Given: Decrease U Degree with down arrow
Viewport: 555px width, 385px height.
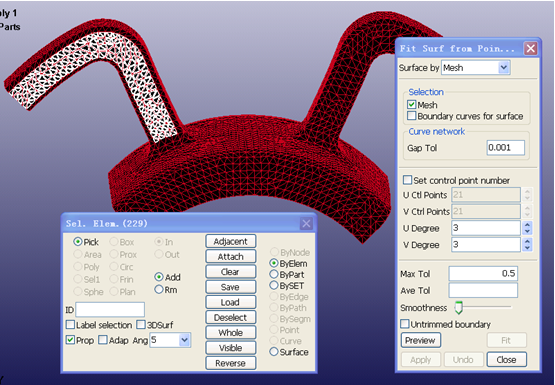Looking at the screenshot, I should (527, 232).
